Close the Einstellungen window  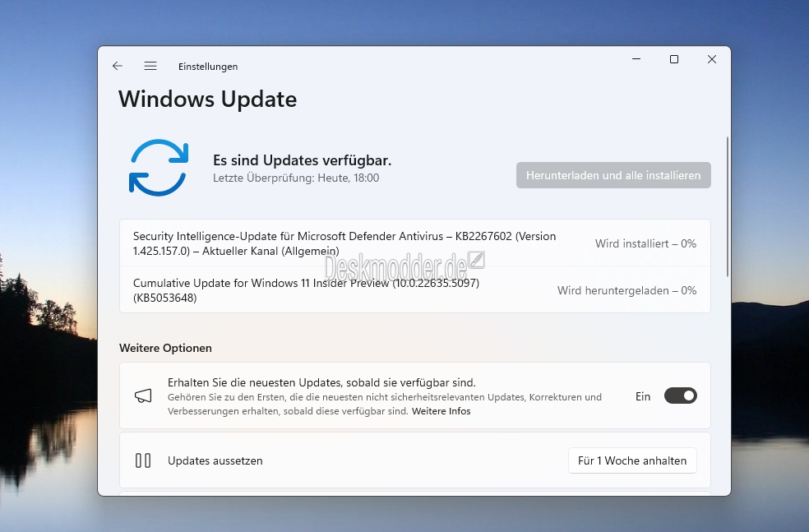[711, 59]
